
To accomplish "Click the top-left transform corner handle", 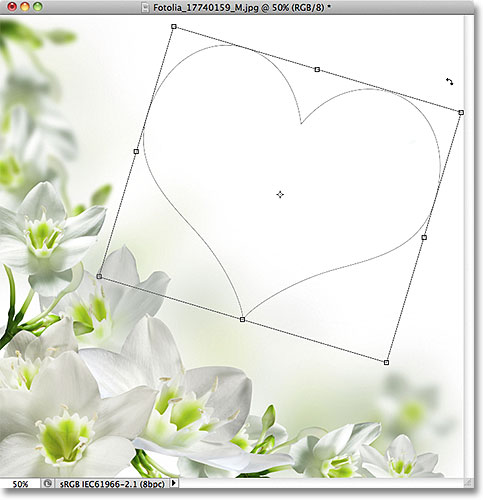I will point(174,26).
